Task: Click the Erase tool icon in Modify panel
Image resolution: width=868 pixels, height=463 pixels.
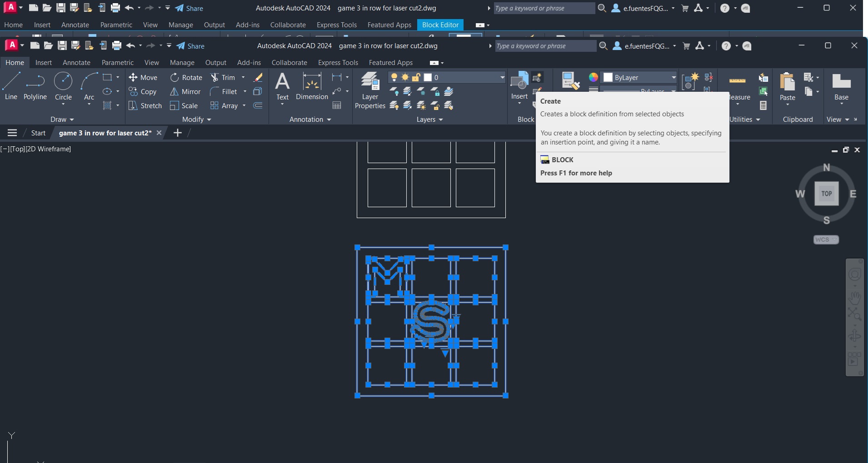Action: tap(258, 77)
